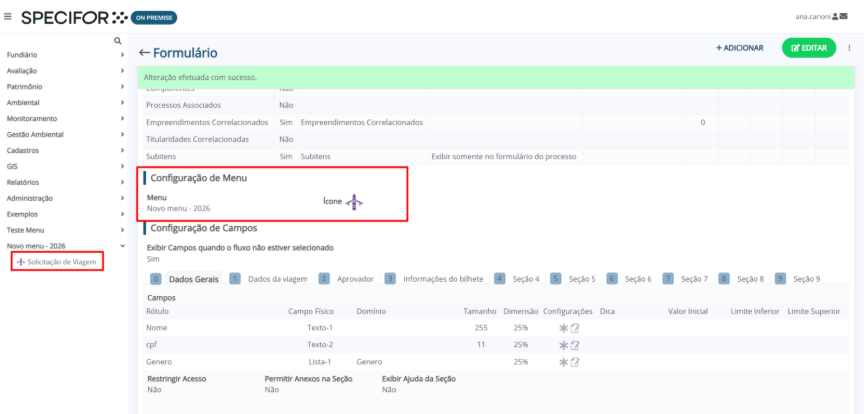Click the Subitens row label

click(160, 157)
